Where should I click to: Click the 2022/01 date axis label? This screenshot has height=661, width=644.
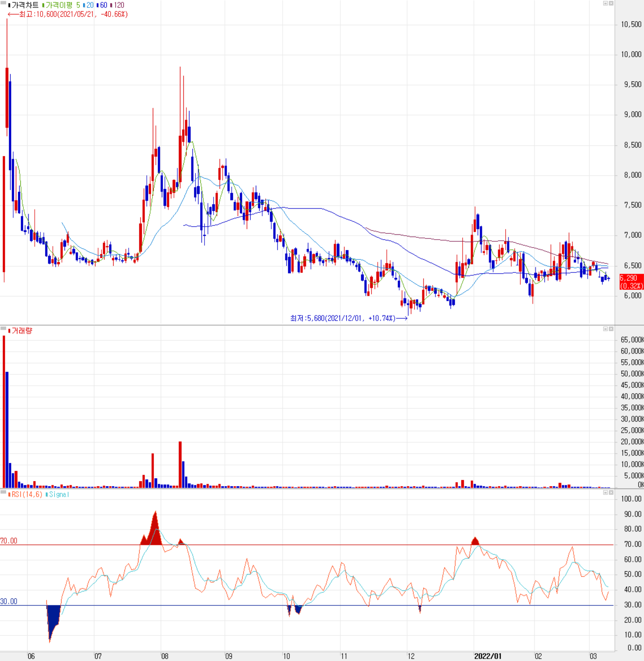(488, 656)
